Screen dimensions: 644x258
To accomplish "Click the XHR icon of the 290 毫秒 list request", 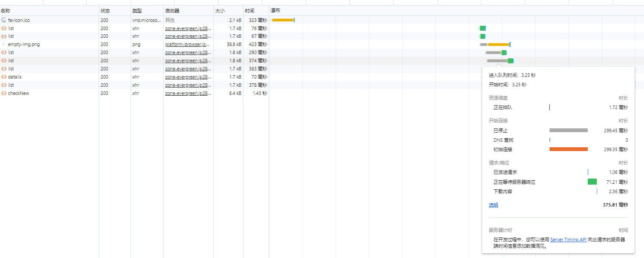I will tap(4, 52).
